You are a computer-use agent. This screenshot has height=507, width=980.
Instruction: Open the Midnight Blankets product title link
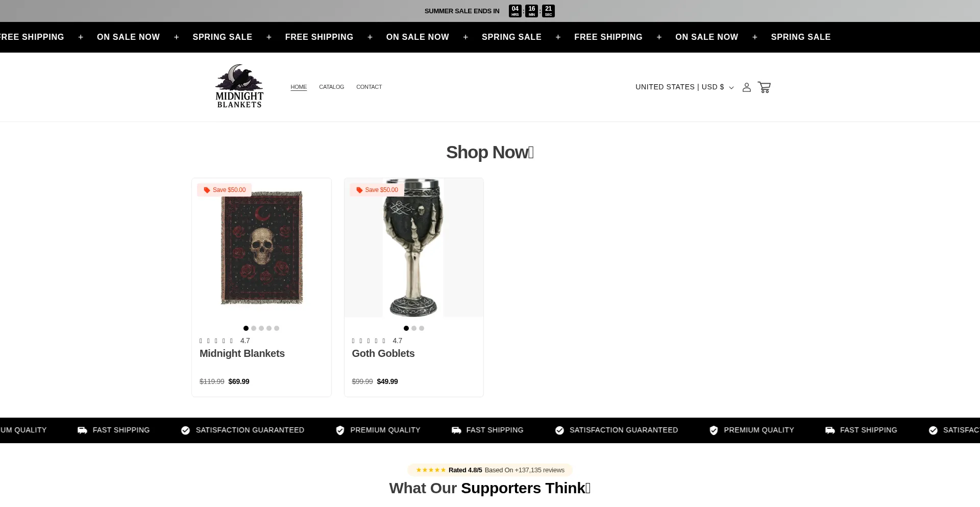(x=242, y=353)
